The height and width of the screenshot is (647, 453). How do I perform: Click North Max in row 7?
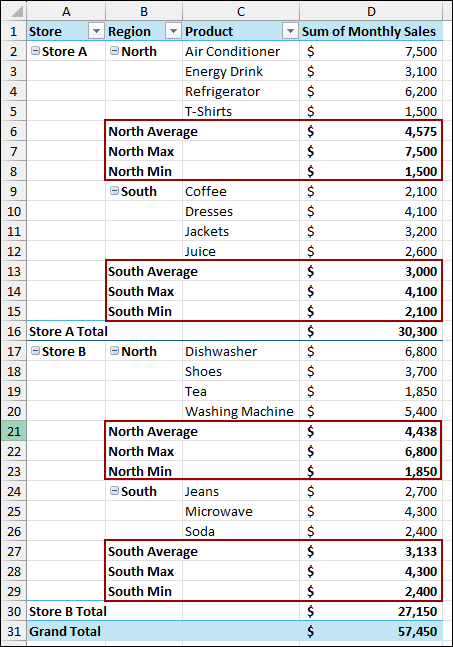(x=141, y=151)
